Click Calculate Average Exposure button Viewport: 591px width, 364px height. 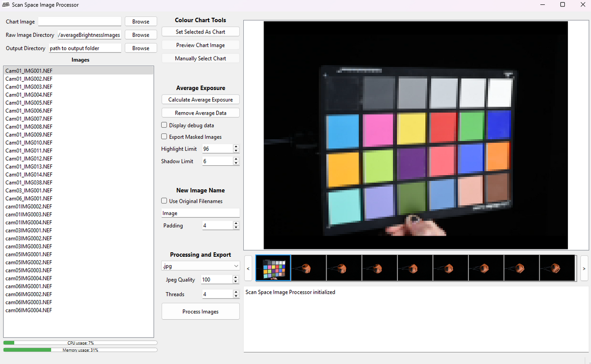(x=200, y=99)
